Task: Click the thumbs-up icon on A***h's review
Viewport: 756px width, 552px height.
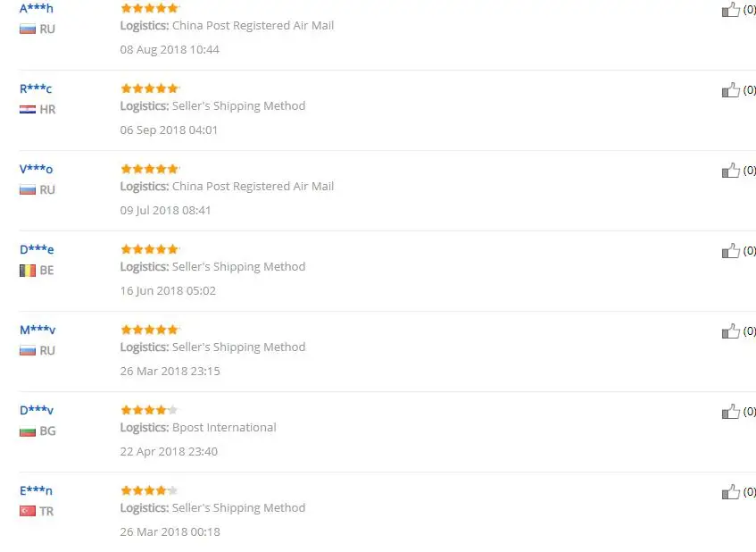Action: 730,9
